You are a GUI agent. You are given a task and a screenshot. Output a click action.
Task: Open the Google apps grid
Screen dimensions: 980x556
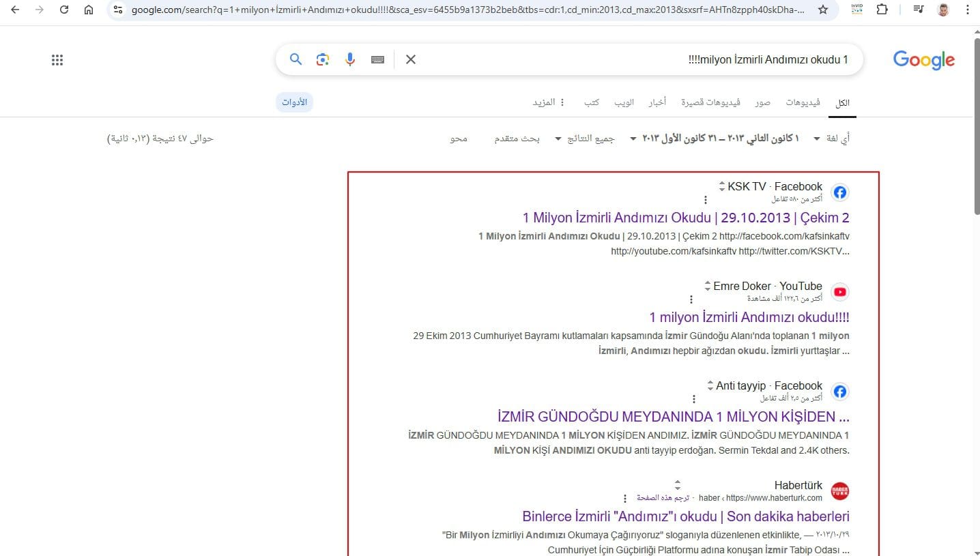(x=57, y=60)
